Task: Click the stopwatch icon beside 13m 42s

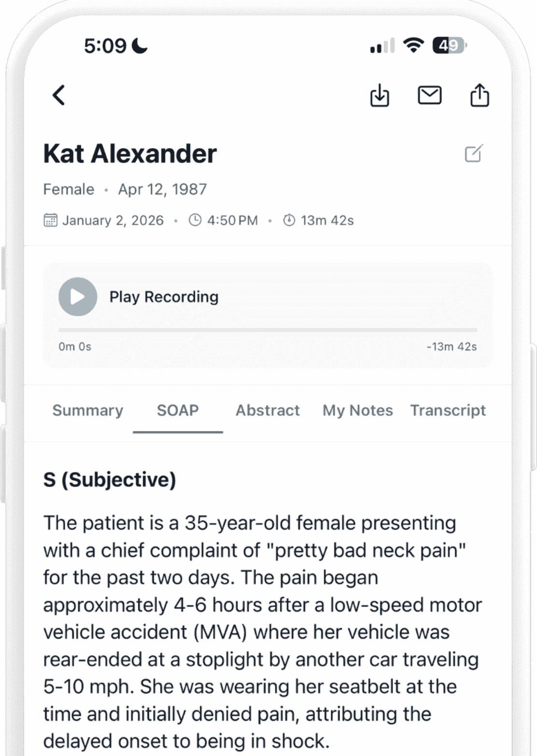Action: [x=289, y=221]
